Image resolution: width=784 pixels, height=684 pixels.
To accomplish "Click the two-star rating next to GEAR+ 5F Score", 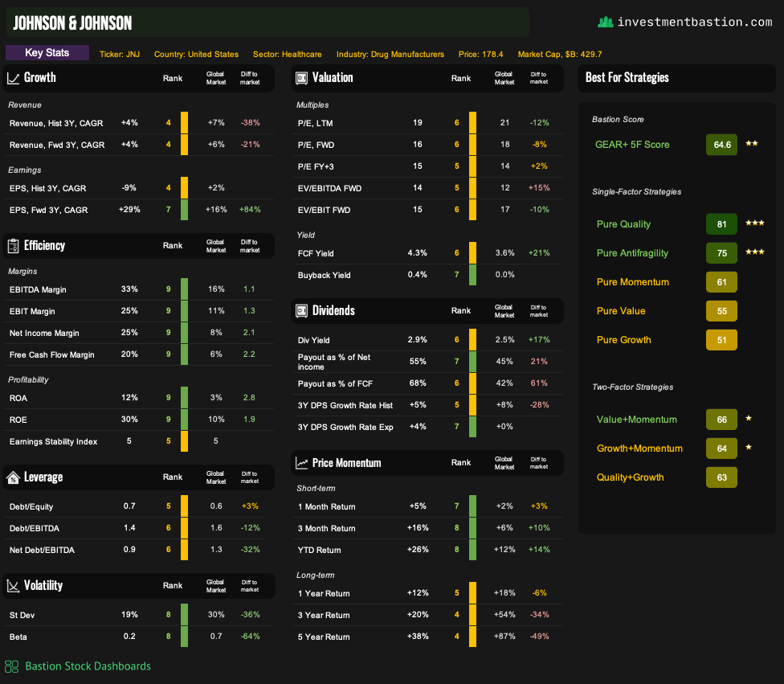I will [752, 144].
